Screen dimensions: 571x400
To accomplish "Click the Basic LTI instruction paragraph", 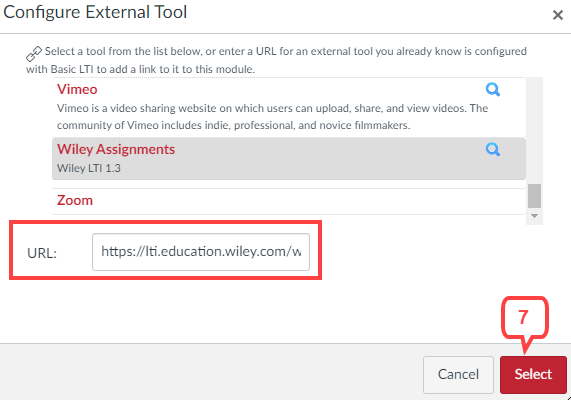I will click(276, 60).
